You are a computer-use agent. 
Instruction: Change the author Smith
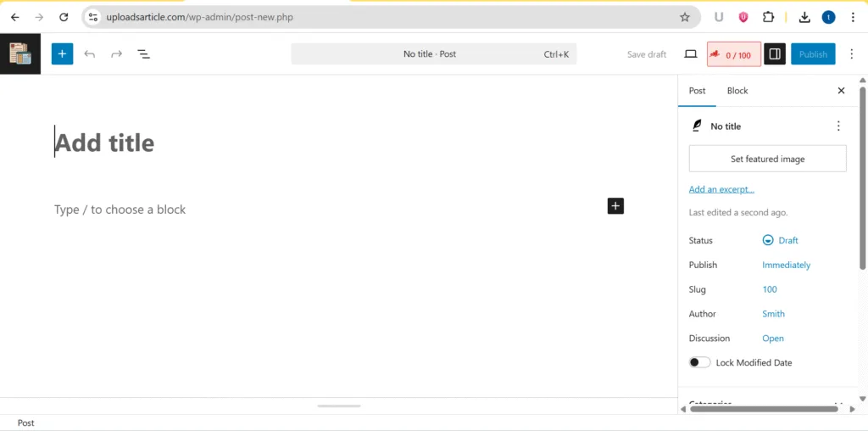[773, 314]
